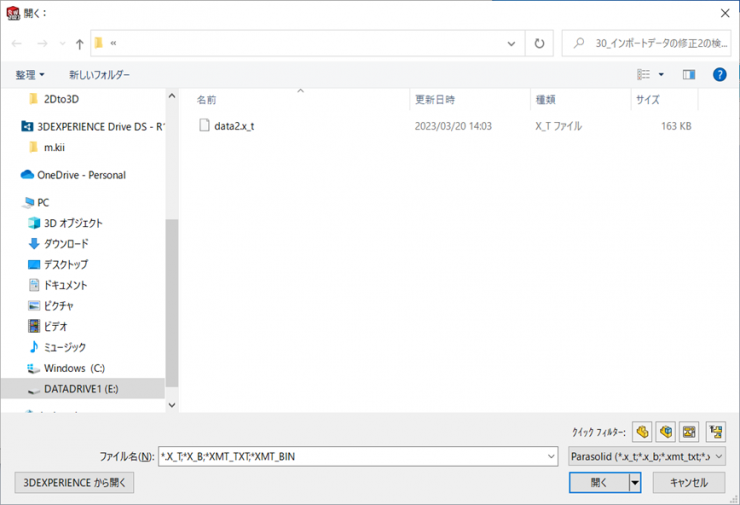Expand the Parasolid file type dropdown
Screen dimensions: 740x505
point(646,457)
